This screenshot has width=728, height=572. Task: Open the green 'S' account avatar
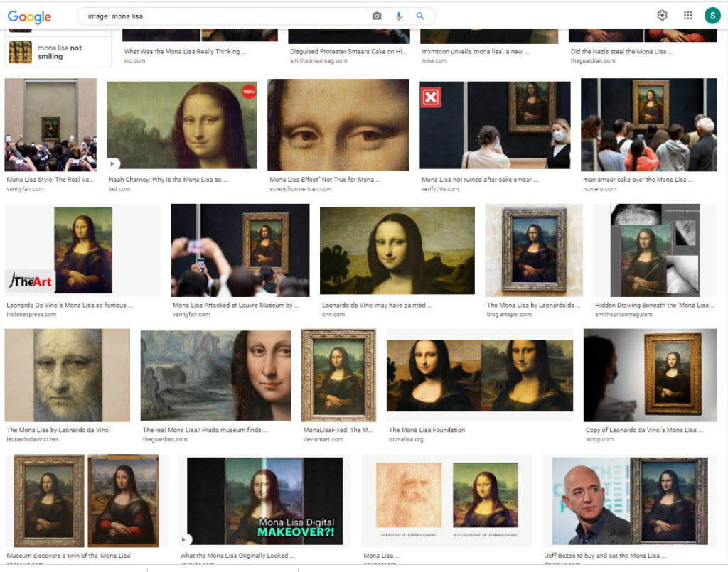712,16
